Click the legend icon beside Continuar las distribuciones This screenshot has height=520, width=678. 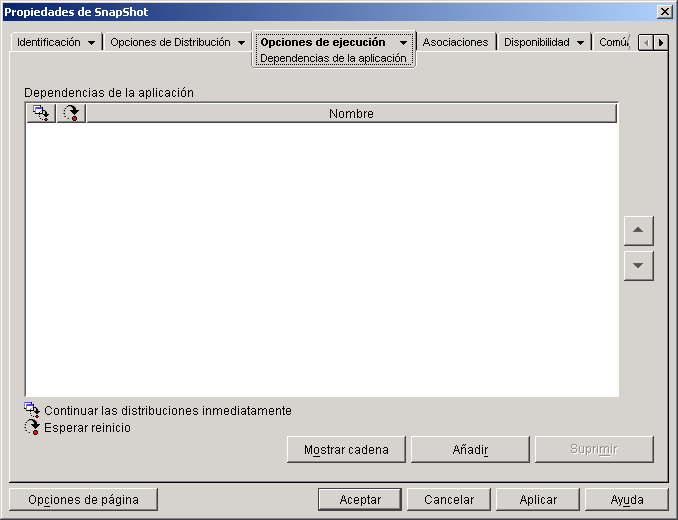point(32,410)
